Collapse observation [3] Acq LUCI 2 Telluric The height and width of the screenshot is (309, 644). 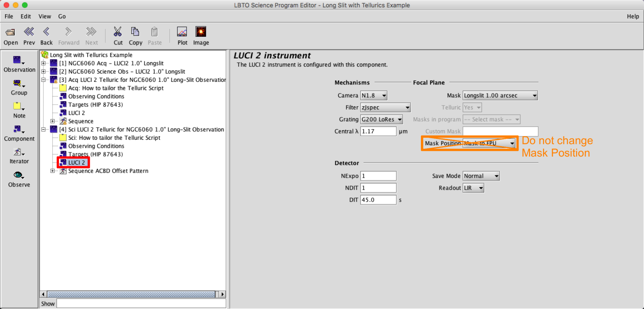(x=44, y=80)
